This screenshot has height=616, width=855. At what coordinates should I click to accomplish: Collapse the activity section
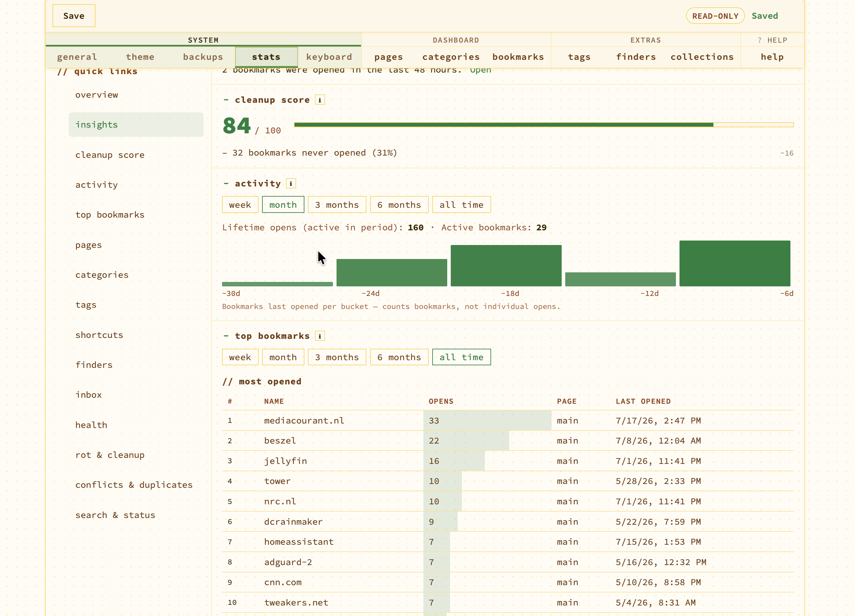coord(226,184)
